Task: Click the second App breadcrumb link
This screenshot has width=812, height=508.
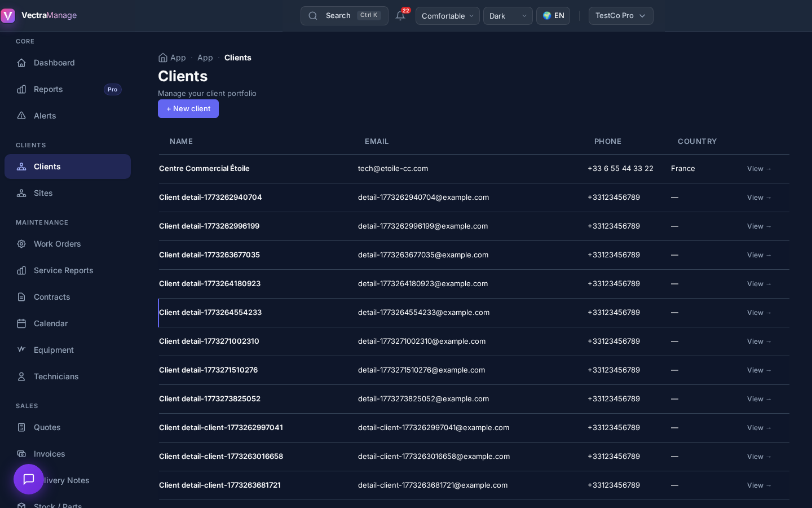Action: (205, 58)
